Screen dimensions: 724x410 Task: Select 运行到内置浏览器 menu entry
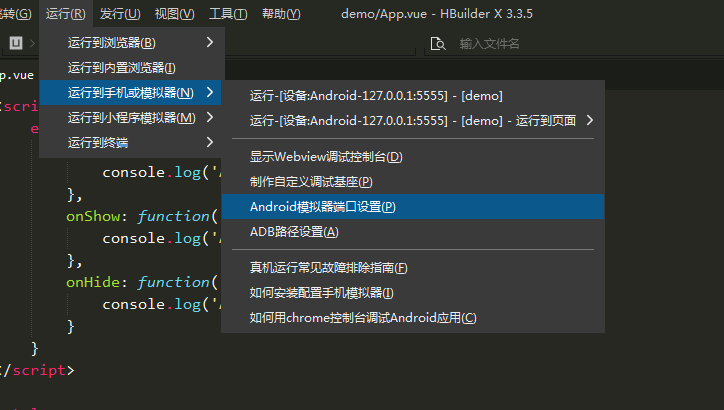pos(122,68)
